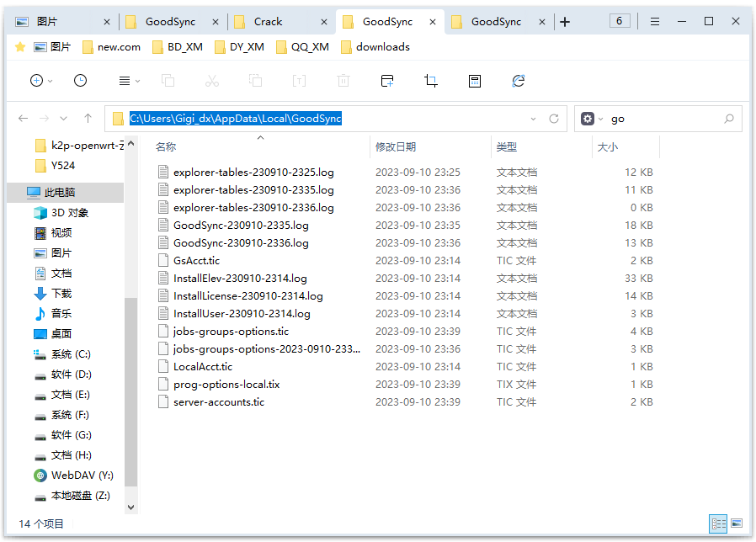
Task: Go back with left arrow
Action: (x=23, y=118)
